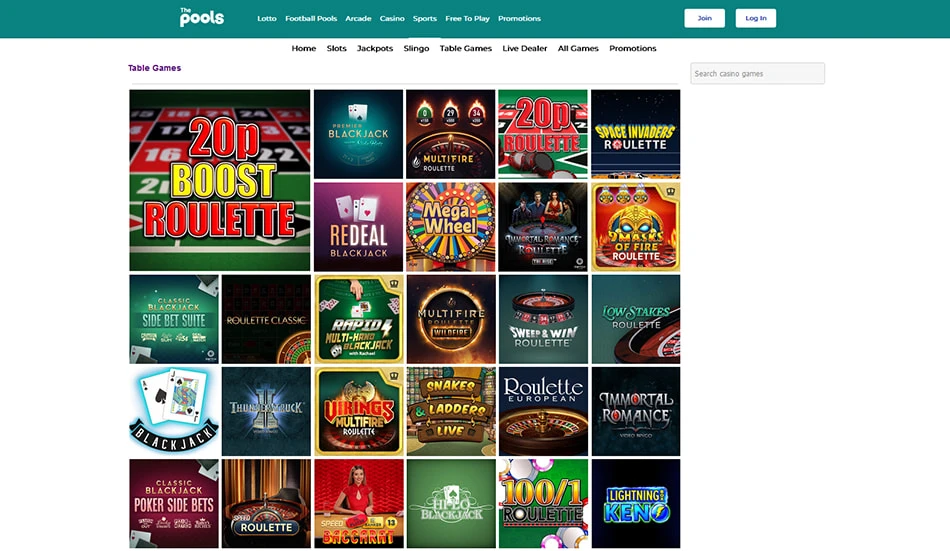Open Promotions in the casino sub-navigation
Viewport: 950px width, 551px height.
[x=633, y=48]
